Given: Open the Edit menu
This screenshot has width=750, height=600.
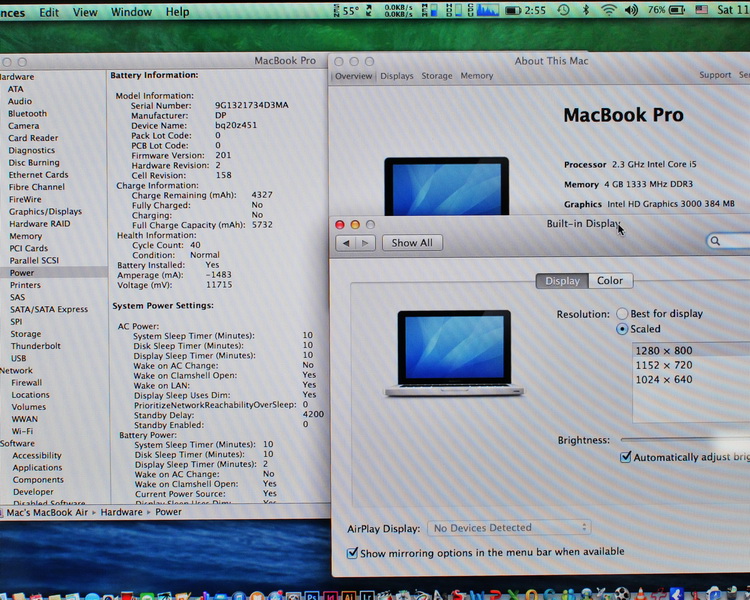Looking at the screenshot, I should click(49, 12).
